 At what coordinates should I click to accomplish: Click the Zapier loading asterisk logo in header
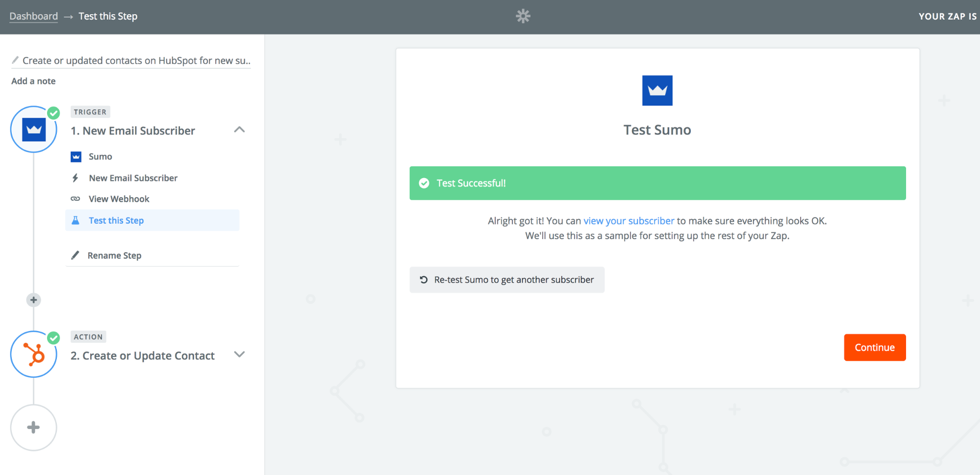pos(523,16)
